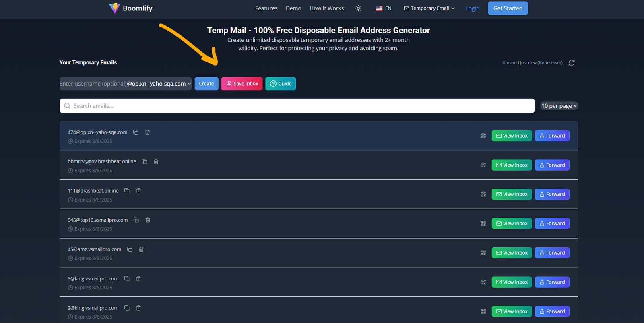The image size is (644, 323).
Task: Click the Save Inbox button
Action: coord(242,84)
